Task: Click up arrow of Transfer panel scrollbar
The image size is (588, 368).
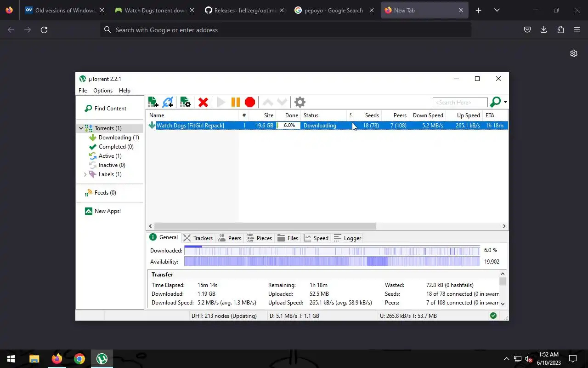Action: pyautogui.click(x=503, y=274)
